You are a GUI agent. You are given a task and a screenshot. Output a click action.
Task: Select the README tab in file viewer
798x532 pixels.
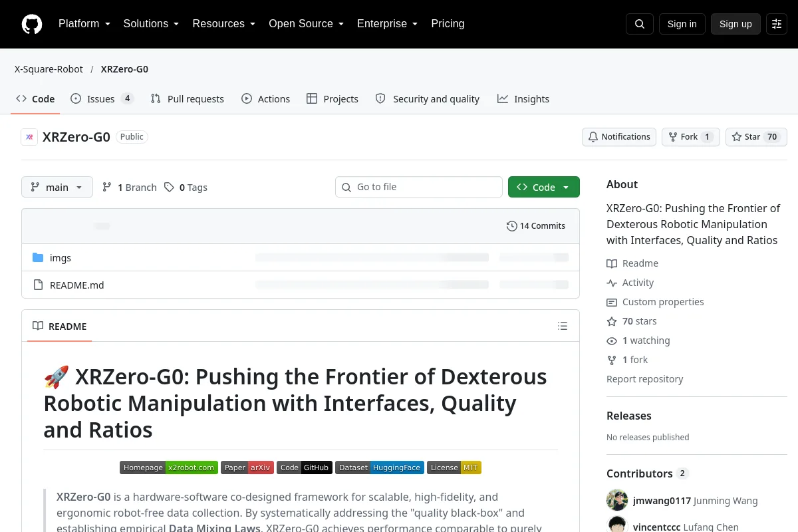[60, 327]
